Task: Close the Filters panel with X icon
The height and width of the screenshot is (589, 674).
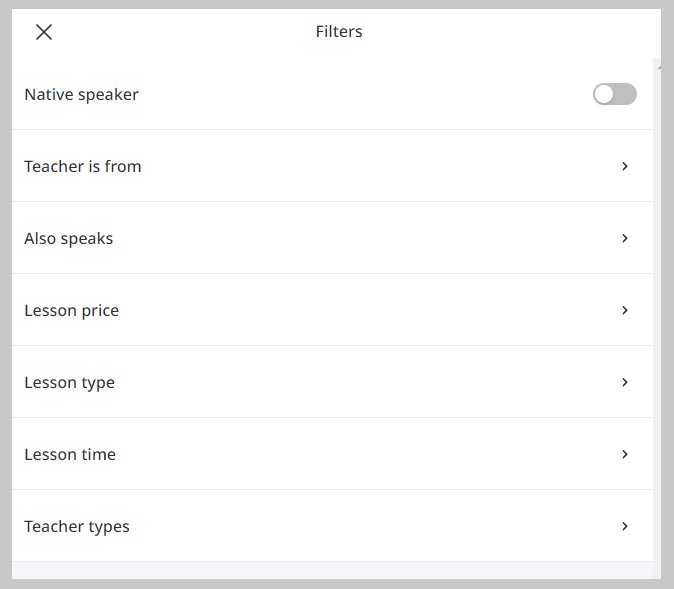Action: click(44, 32)
